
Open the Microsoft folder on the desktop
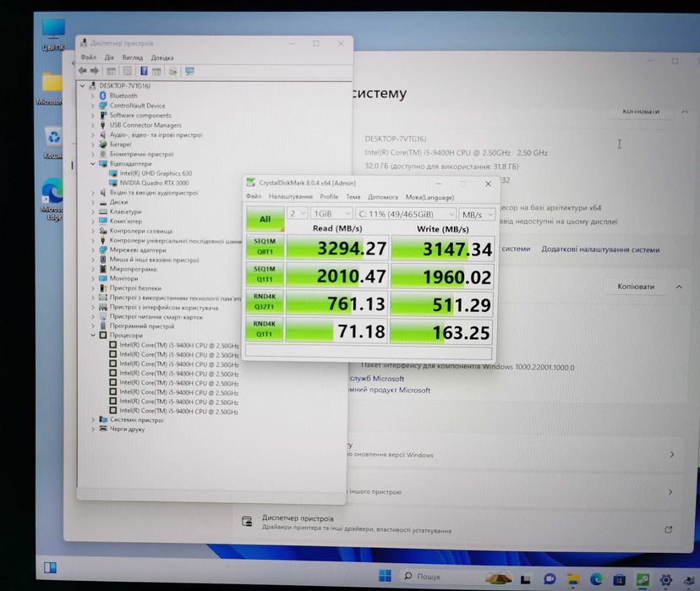click(52, 89)
